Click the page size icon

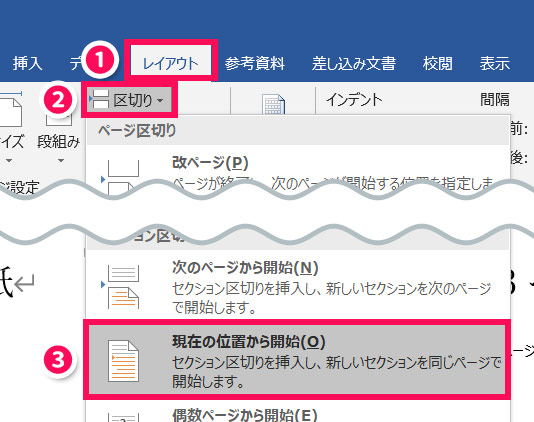[11, 109]
